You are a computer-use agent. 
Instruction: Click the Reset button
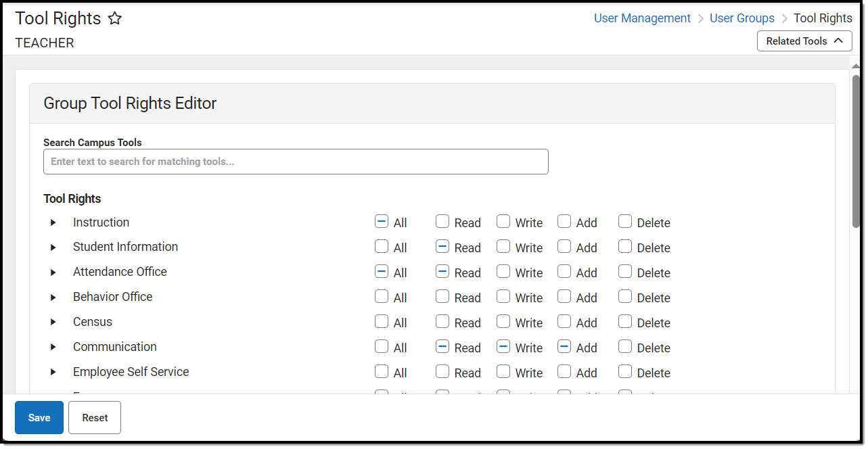click(95, 418)
